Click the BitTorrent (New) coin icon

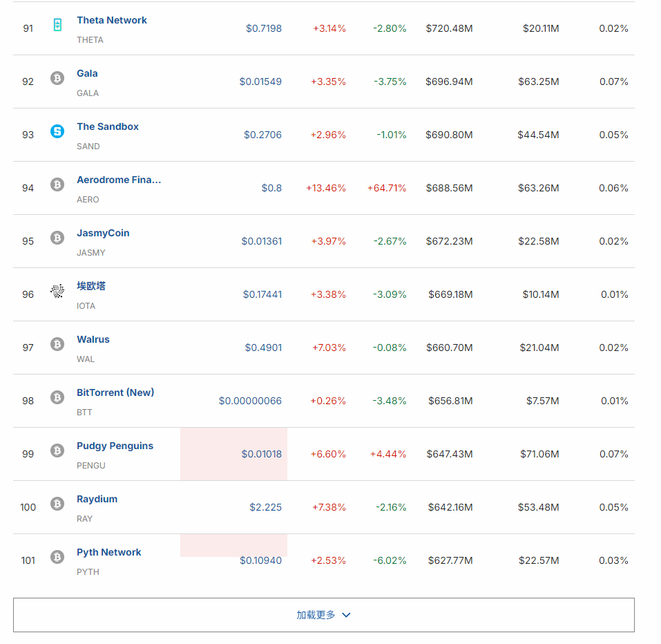(x=57, y=397)
